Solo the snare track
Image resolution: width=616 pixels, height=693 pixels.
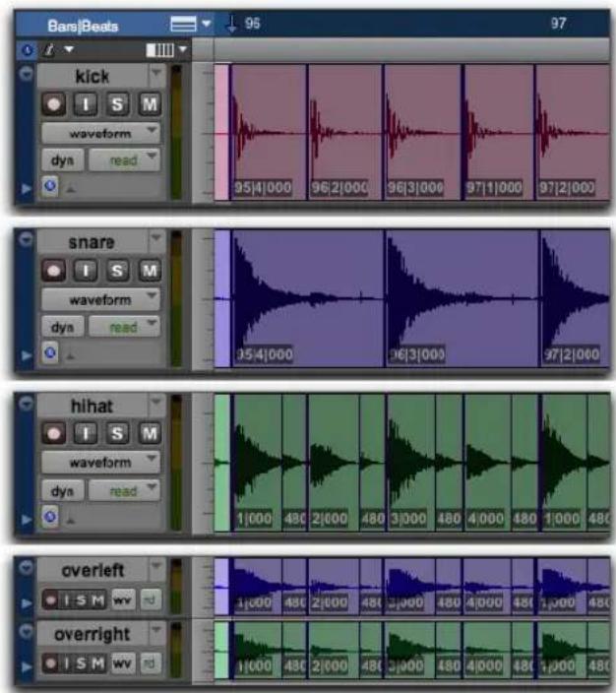click(x=117, y=270)
